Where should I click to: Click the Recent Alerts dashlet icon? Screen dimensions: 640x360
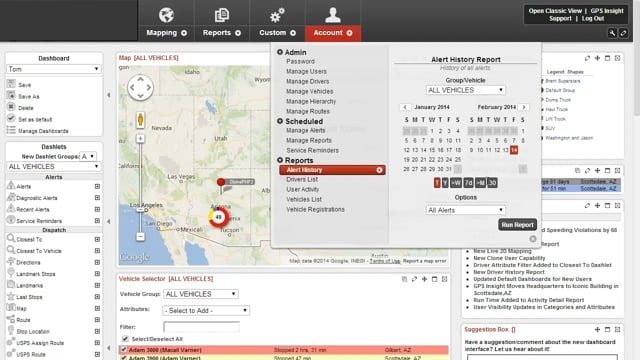coord(11,208)
